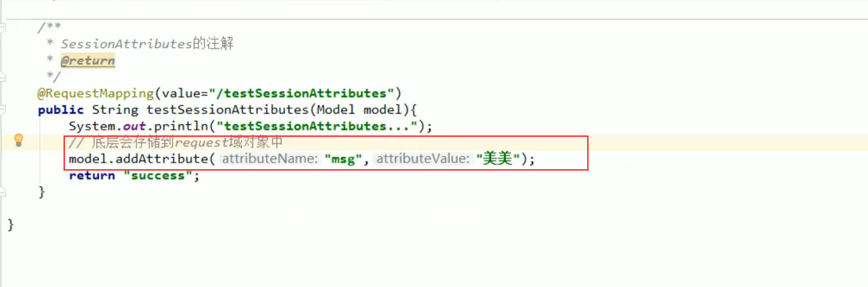Click the gray request-scope comment line
The height and width of the screenshot is (287, 868).
pos(176,142)
